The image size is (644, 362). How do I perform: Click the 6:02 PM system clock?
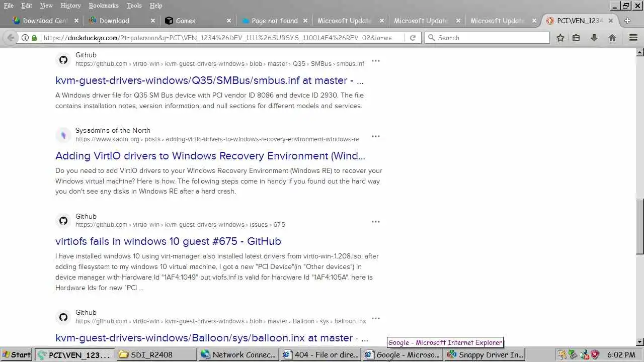coord(621,354)
